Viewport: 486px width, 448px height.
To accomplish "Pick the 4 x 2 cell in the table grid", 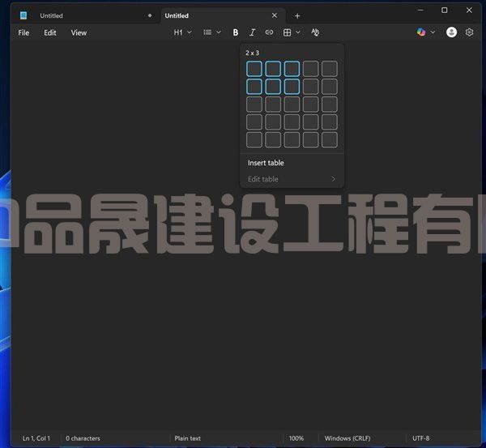I will click(x=273, y=122).
